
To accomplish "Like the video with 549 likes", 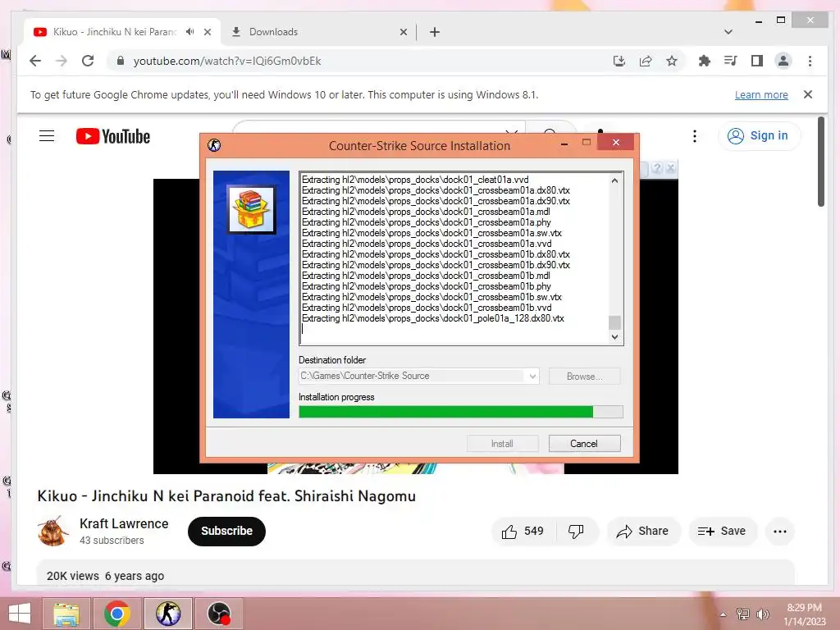I will coord(523,532).
